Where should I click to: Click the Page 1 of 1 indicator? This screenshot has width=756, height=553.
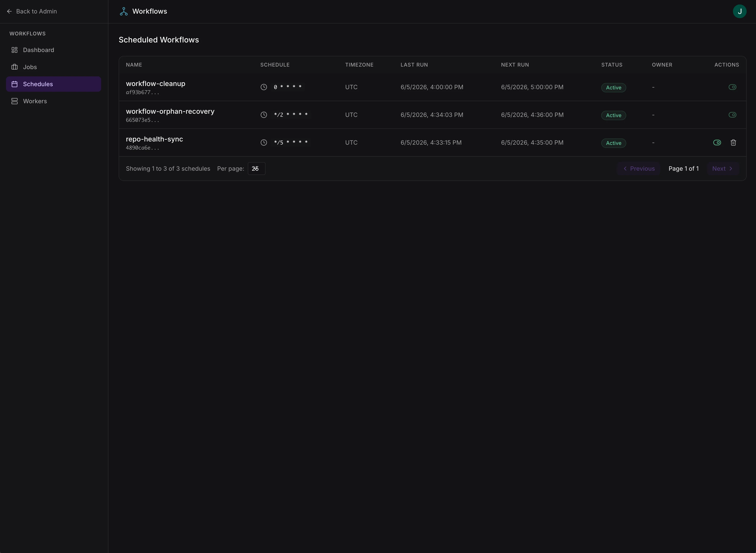(x=683, y=169)
